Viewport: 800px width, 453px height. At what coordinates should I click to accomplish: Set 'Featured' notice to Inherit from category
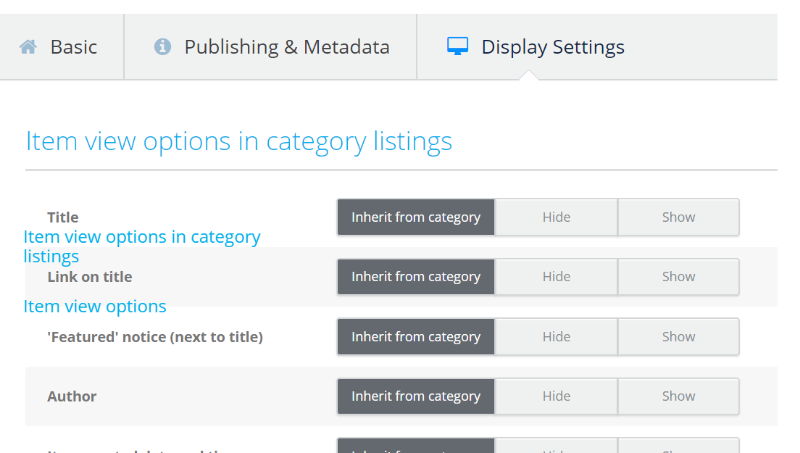point(416,337)
